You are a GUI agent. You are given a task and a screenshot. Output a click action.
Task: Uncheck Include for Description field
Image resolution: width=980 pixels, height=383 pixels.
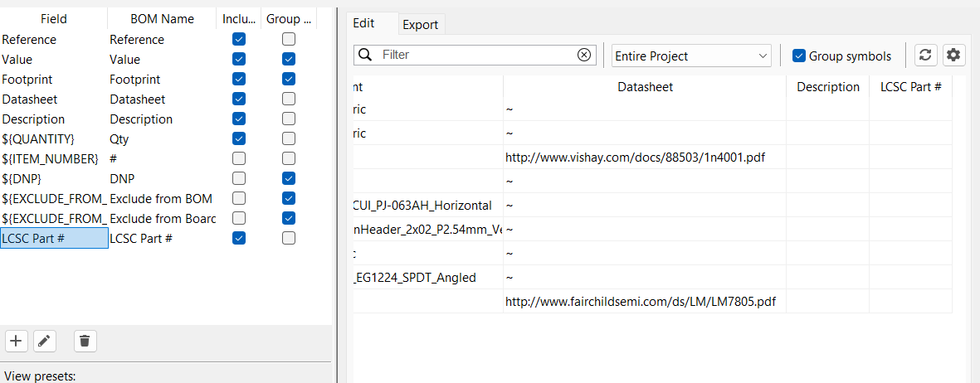coord(239,119)
